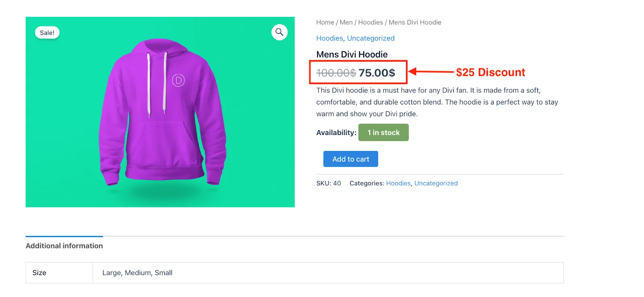This screenshot has height=297, width=644.
Task: Open the purple hoodie product image
Action: pos(160,112)
